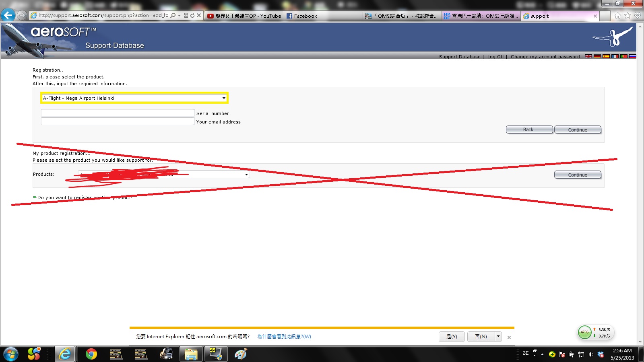The height and width of the screenshot is (362, 644).
Task: Click the ZH input language indicator
Action: point(526,353)
